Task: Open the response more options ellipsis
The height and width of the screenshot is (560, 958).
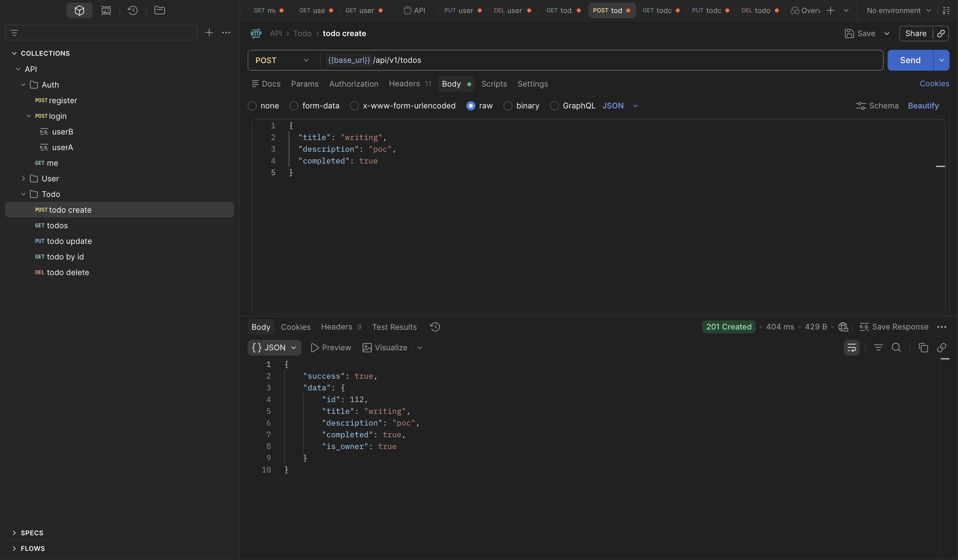Action: coord(942,327)
